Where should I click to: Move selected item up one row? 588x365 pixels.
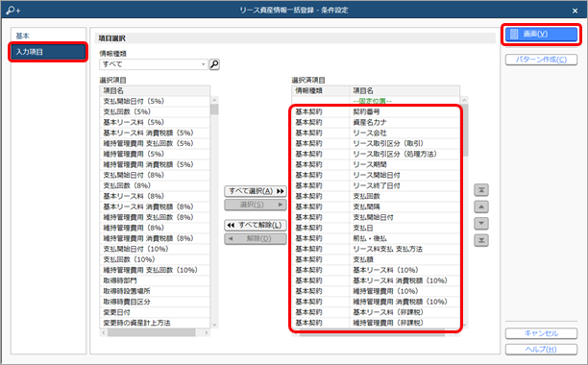point(481,207)
